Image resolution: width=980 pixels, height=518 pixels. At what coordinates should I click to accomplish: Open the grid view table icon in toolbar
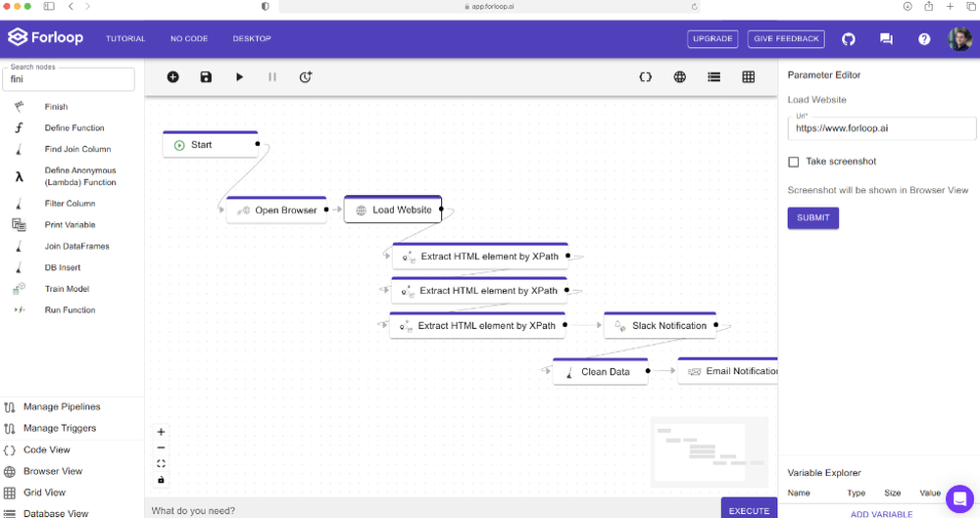(748, 76)
